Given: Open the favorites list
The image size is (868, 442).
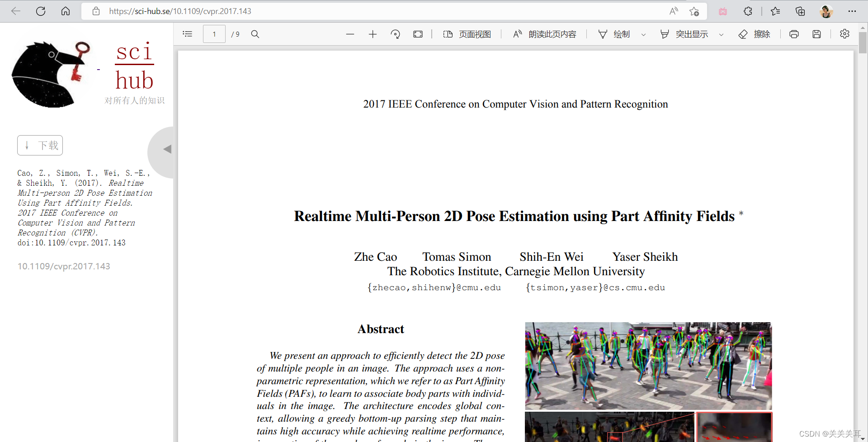Looking at the screenshot, I should 775,11.
